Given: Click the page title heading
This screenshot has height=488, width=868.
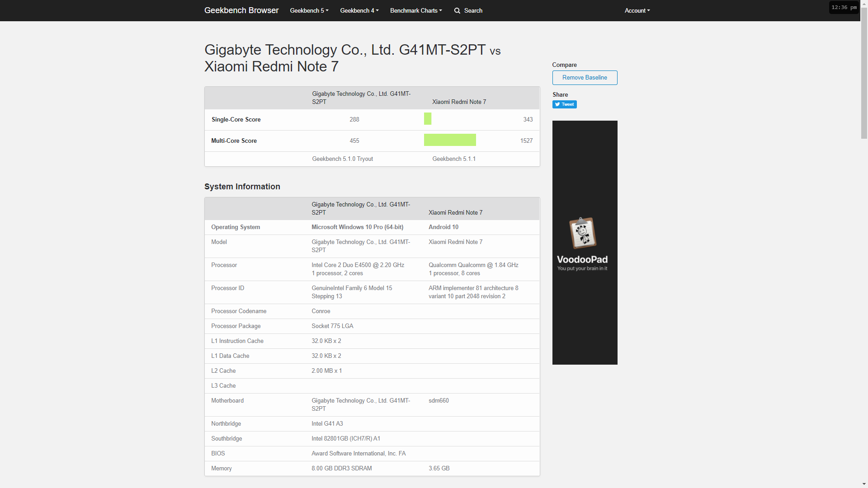Looking at the screenshot, I should click(x=352, y=58).
